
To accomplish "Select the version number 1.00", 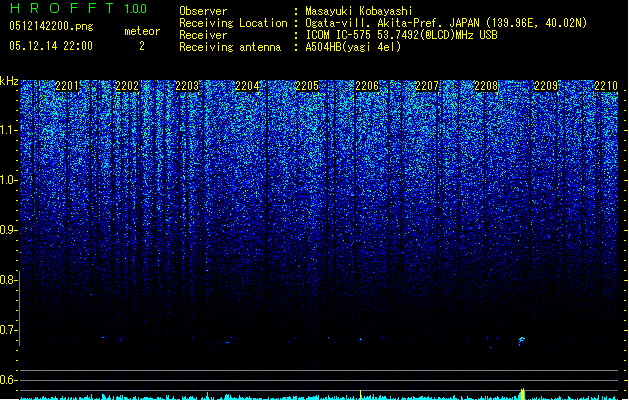I will (136, 9).
